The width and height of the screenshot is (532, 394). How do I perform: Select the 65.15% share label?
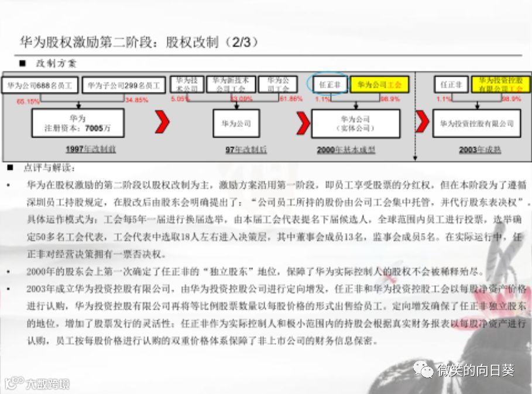click(x=28, y=101)
